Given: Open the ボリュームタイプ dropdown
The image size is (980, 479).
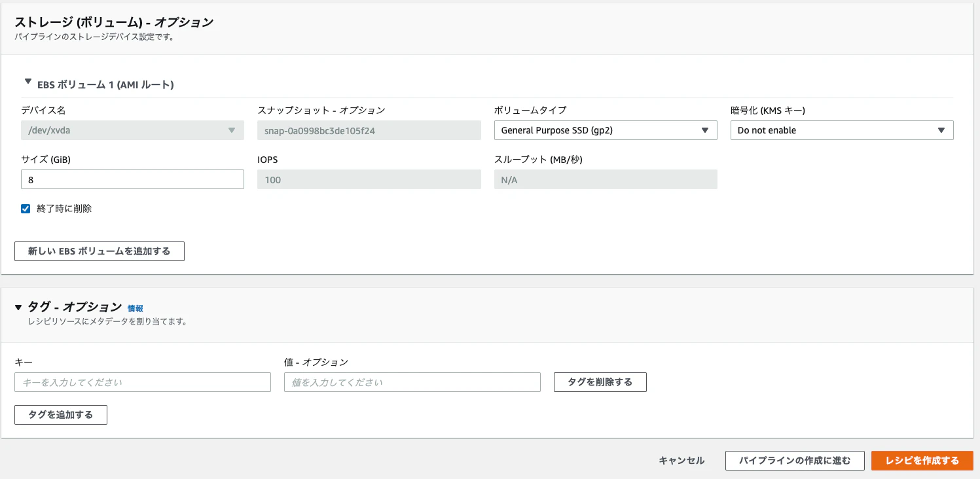Looking at the screenshot, I should click(606, 130).
